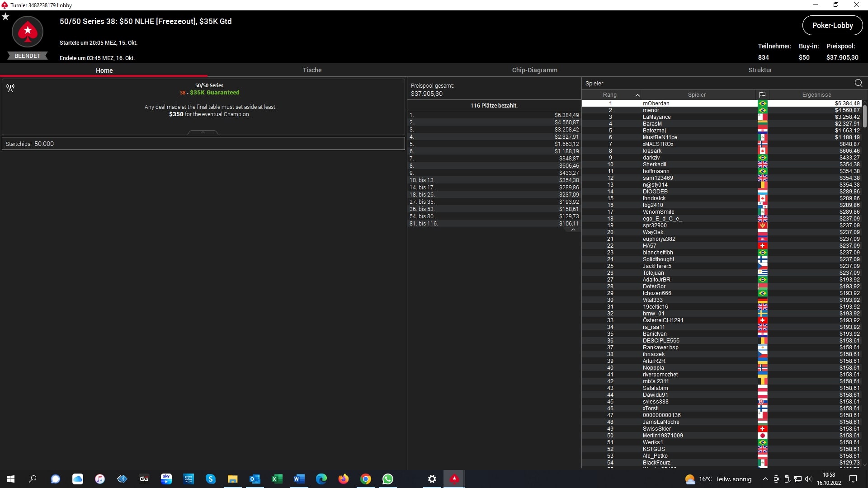The height and width of the screenshot is (488, 868).
Task: Click the favorite star icon
Action: click(5, 17)
